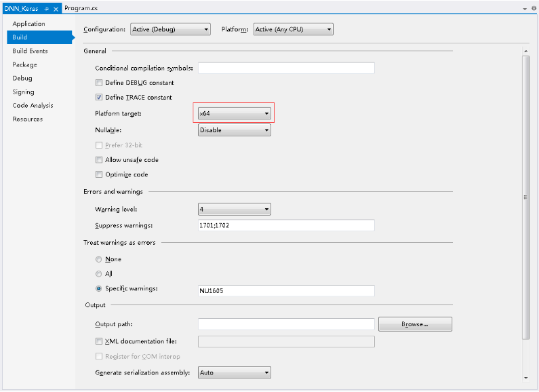Uncheck Define TRACE constant
539x392 pixels.
click(x=99, y=97)
